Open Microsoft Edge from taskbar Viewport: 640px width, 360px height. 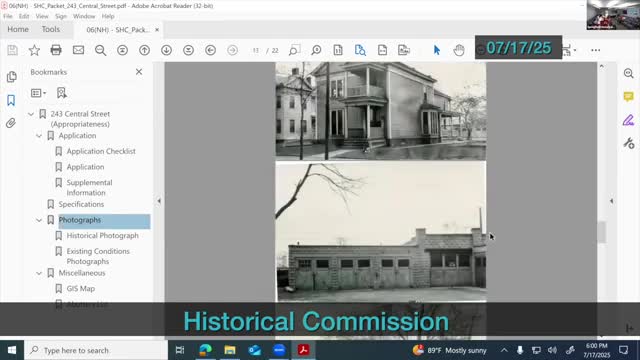(205, 350)
